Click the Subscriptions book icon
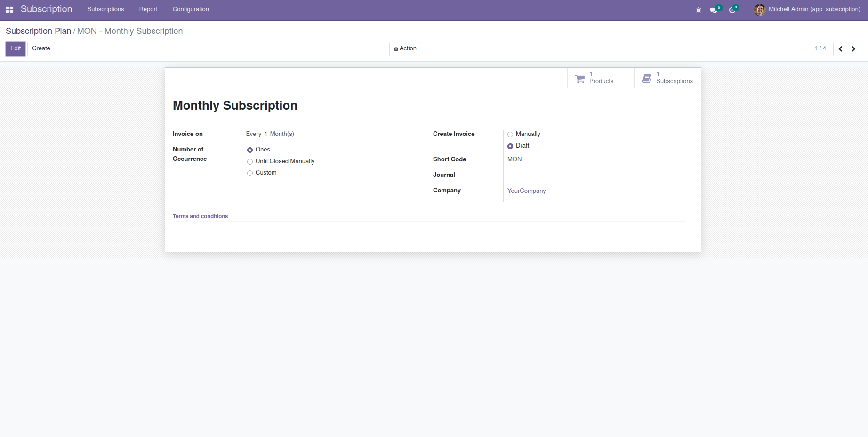Screen dimensions: 868x437 coord(647,79)
